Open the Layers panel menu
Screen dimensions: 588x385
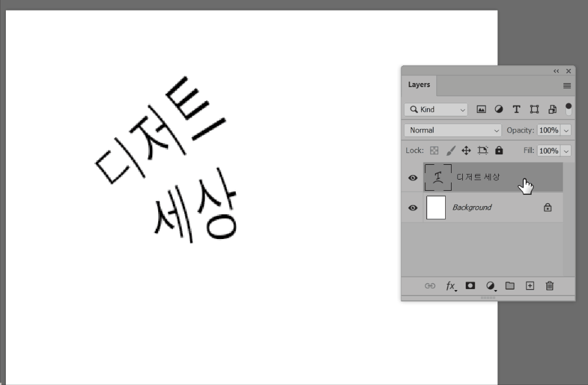[567, 85]
